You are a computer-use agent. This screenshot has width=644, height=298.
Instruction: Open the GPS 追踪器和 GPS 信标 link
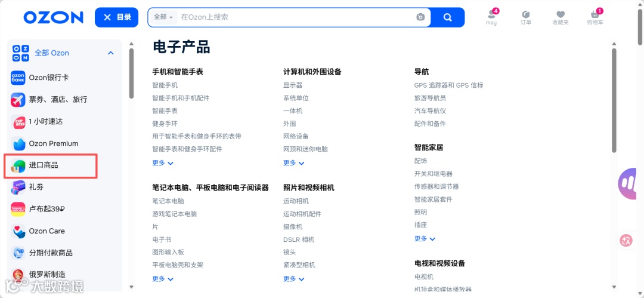[x=448, y=85]
